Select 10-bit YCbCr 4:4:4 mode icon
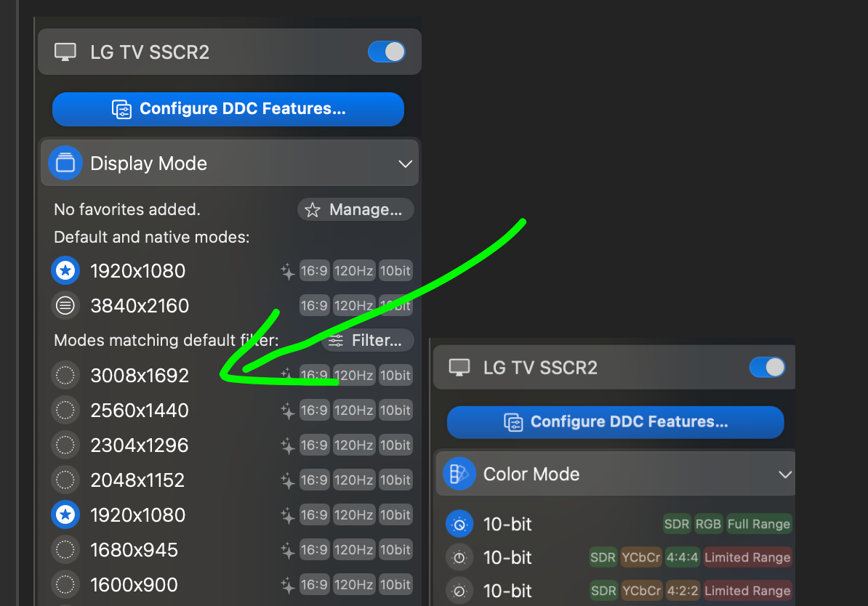The width and height of the screenshot is (868, 606). click(459, 557)
